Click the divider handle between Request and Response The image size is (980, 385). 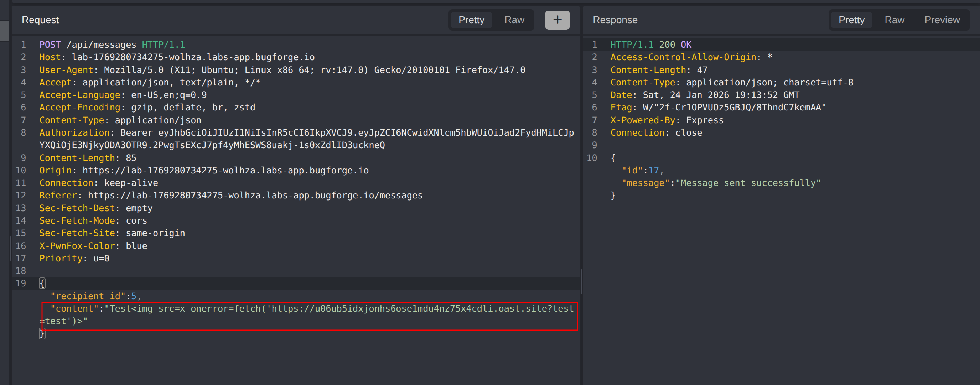[x=581, y=281]
